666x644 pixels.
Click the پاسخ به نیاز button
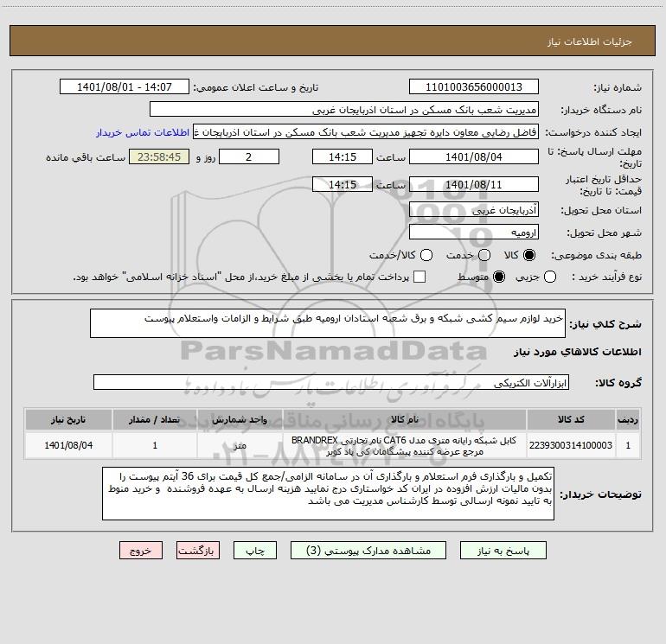point(503,551)
